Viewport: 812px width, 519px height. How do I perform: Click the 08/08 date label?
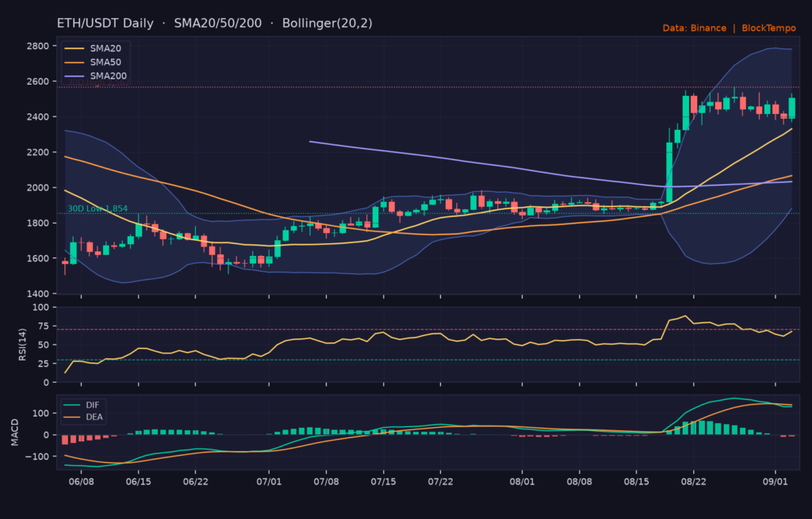click(x=579, y=482)
